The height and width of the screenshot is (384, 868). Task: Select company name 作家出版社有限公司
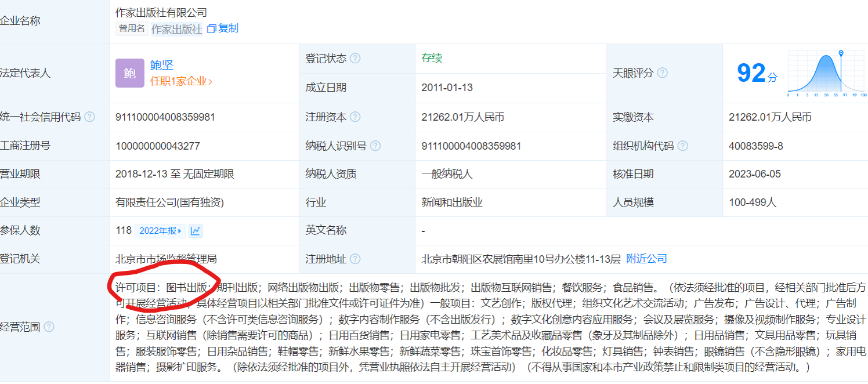pyautogui.click(x=161, y=12)
